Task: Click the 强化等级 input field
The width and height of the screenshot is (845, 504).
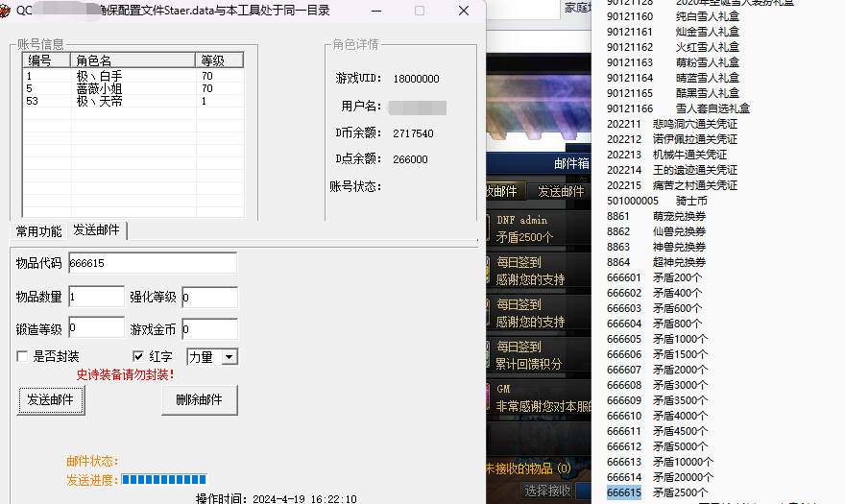Action: (x=209, y=297)
